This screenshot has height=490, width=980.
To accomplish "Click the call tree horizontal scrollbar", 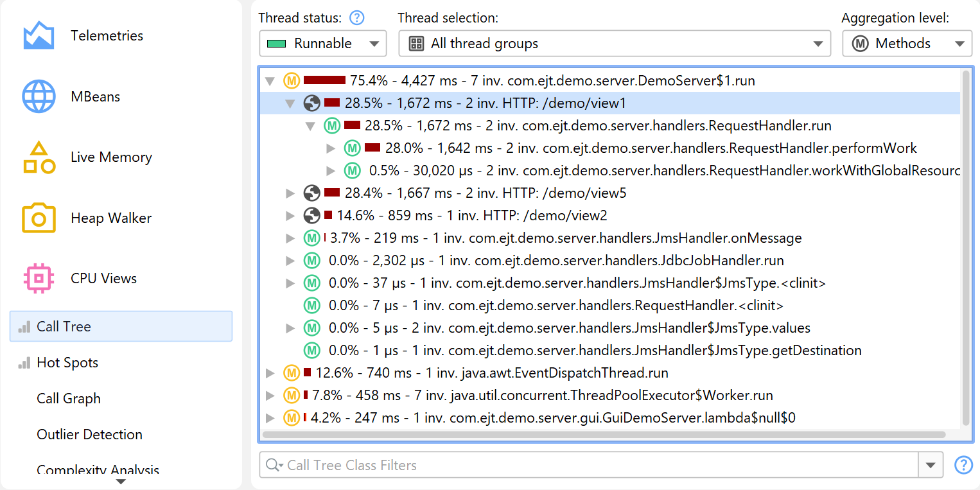I will point(604,435).
